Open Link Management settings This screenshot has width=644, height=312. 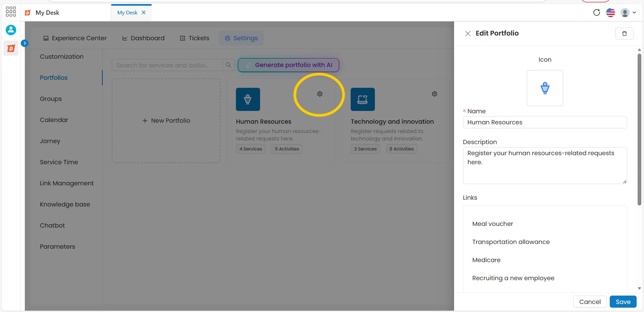point(67,183)
